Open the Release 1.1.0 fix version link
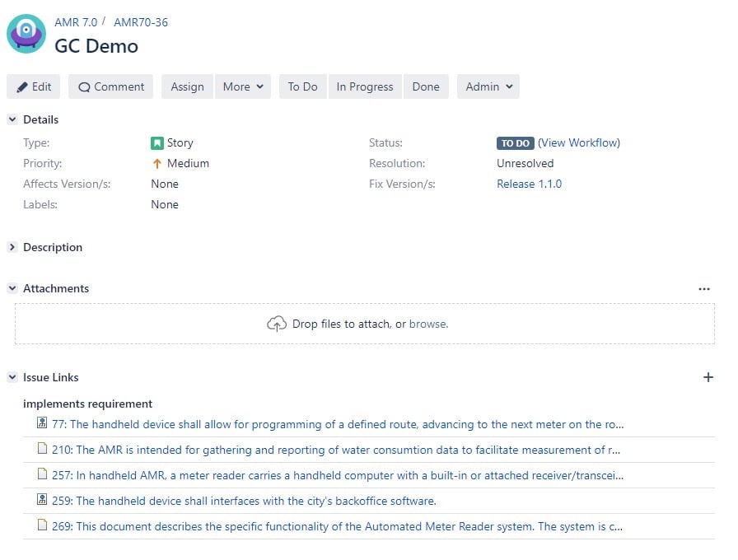This screenshot has height=560, width=738. tap(529, 184)
